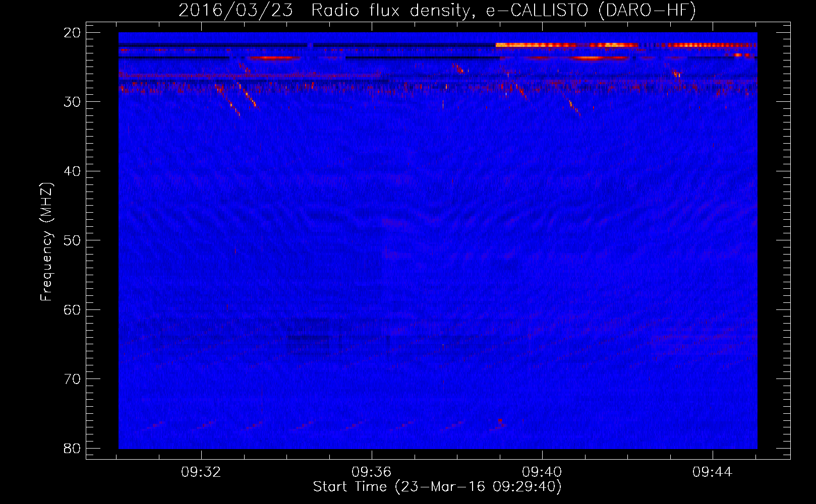Click the 80 MHz frequency tick label

tap(72, 448)
